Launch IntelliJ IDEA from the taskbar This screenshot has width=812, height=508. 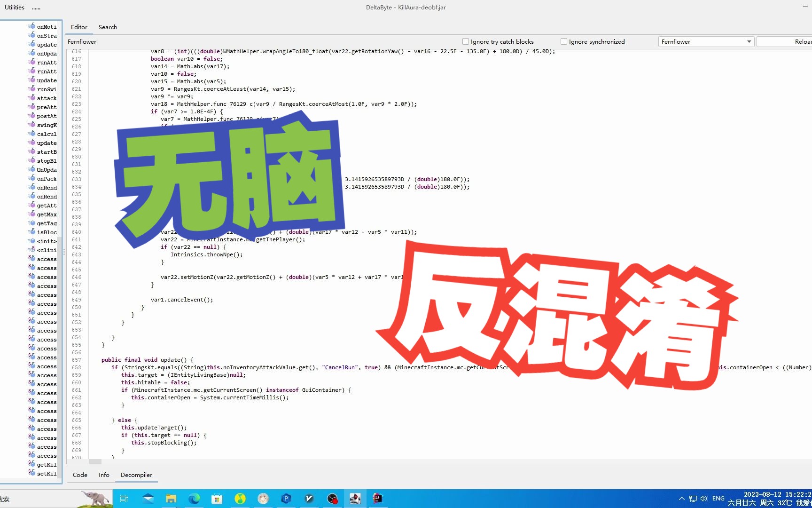(378, 498)
